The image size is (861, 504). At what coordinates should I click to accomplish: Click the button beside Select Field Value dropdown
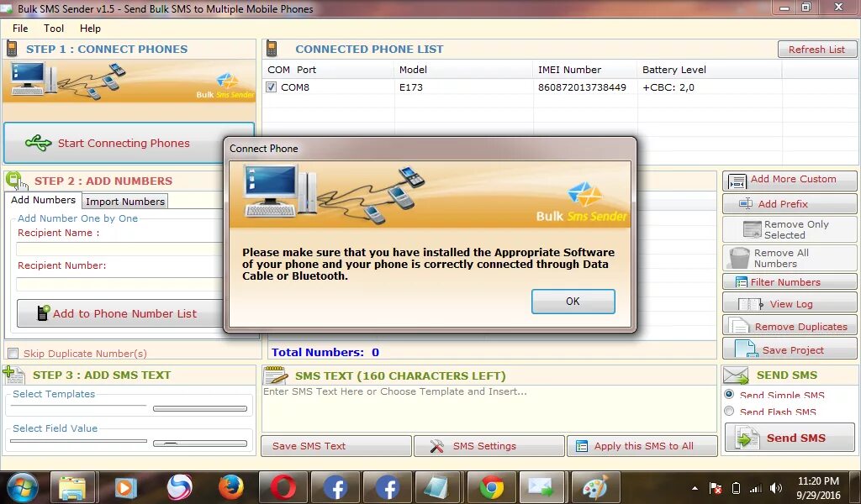tap(200, 444)
